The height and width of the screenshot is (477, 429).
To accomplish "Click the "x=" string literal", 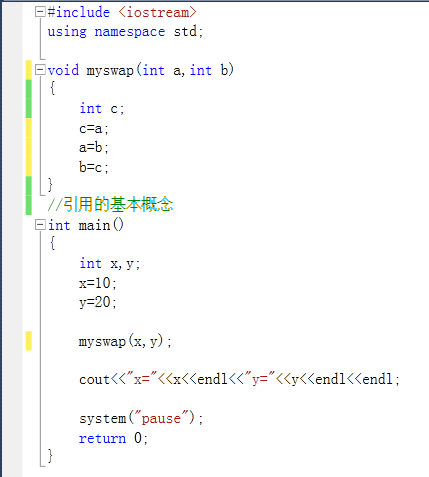I will coord(142,379).
